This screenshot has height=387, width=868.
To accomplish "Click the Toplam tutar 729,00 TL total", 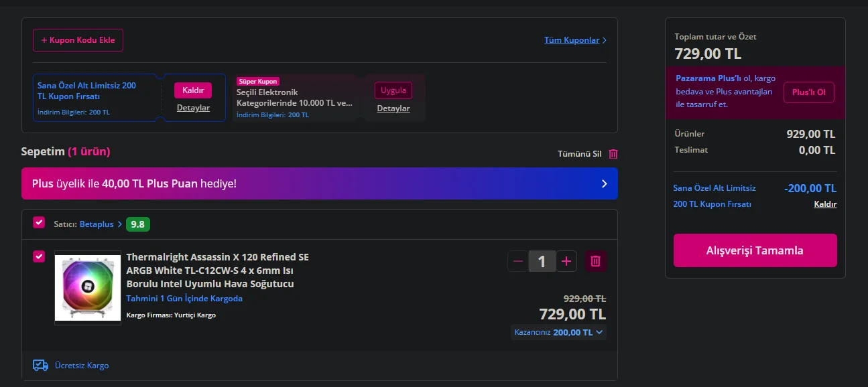I will click(708, 54).
